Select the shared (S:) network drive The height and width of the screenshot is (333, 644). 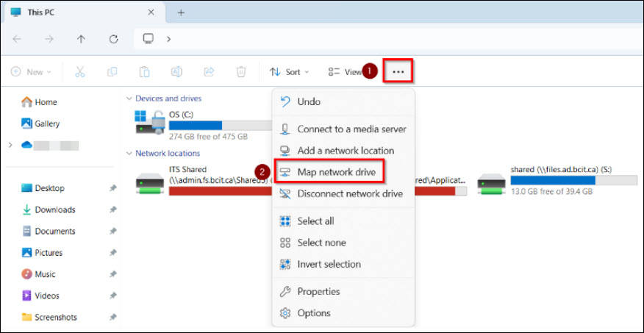(557, 181)
